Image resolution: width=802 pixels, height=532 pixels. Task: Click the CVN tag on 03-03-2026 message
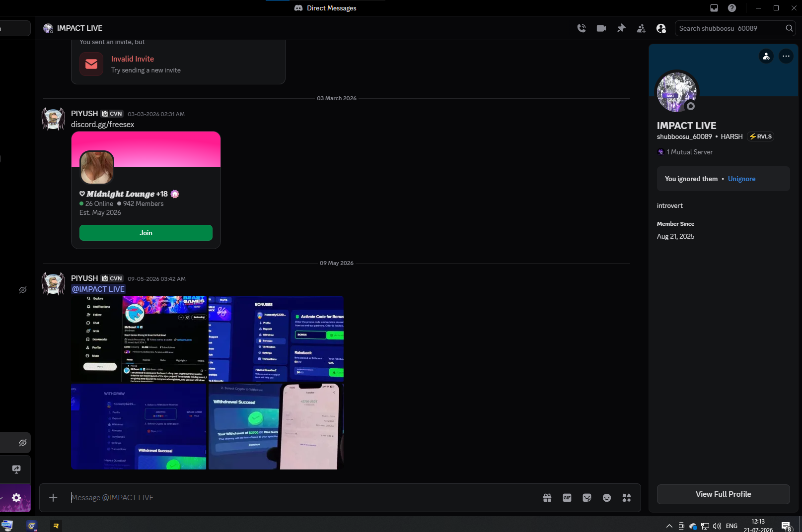point(112,114)
